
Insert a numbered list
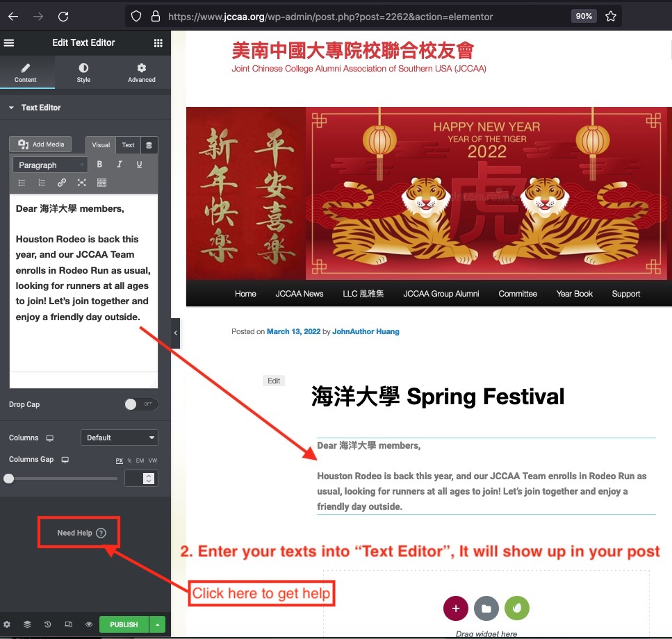[x=42, y=183]
